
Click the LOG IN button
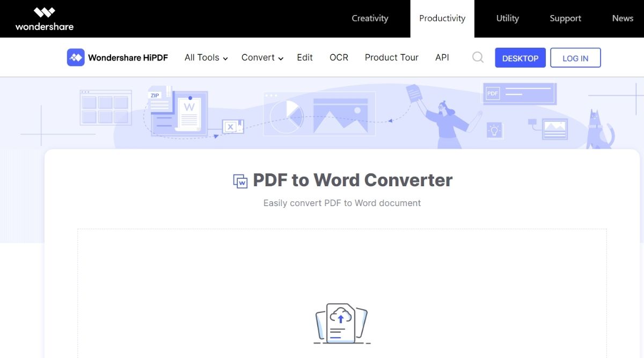[x=575, y=58]
